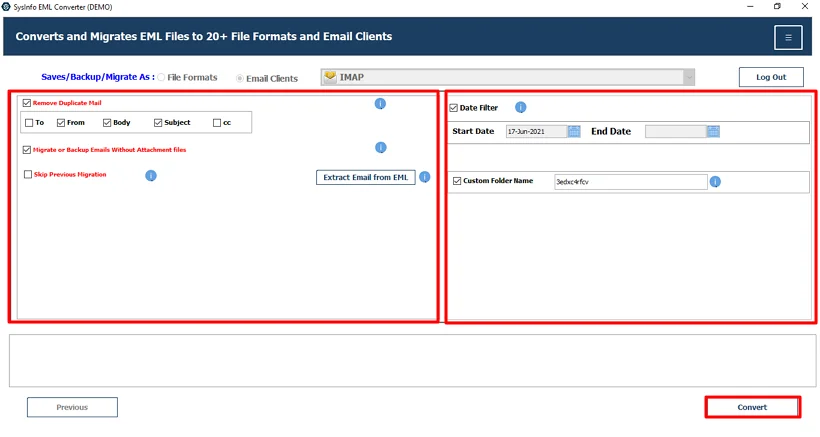The width and height of the screenshot is (820, 437).
Task: Toggle the Date Filter checkbox
Action: coord(453,108)
